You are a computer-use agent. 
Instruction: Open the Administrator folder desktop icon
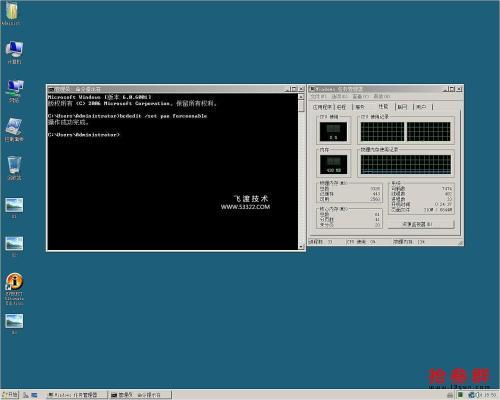coord(12,13)
